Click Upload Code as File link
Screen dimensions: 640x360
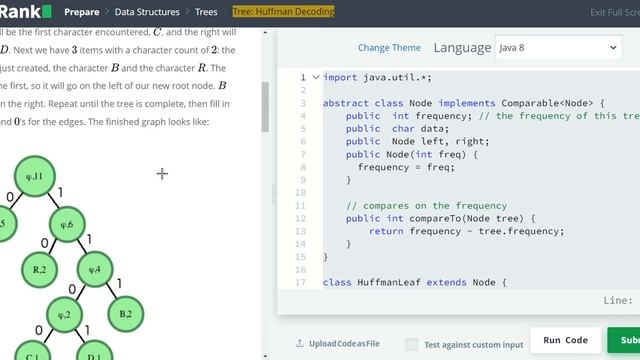pos(344,344)
